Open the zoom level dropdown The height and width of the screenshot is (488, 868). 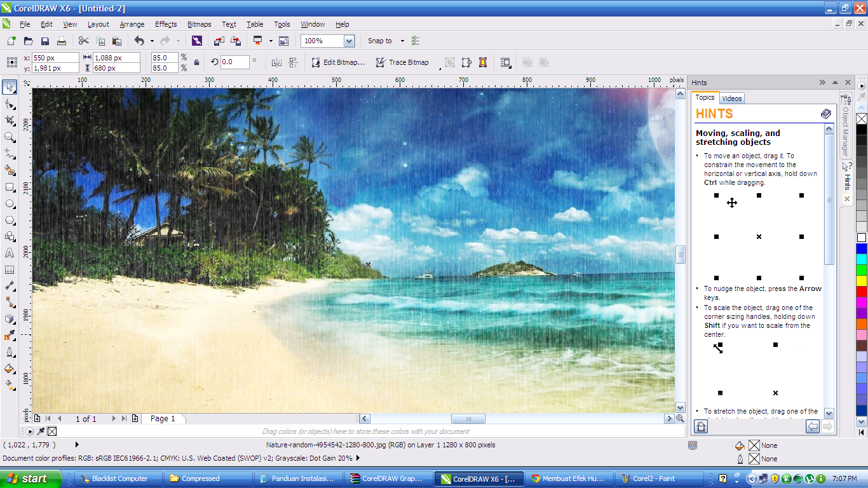point(348,40)
